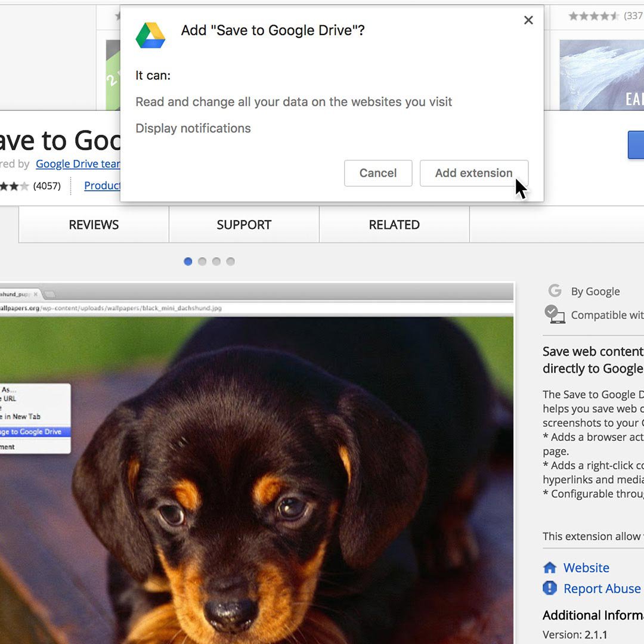
Task: Open the REVIEWS tab
Action: [x=94, y=225]
